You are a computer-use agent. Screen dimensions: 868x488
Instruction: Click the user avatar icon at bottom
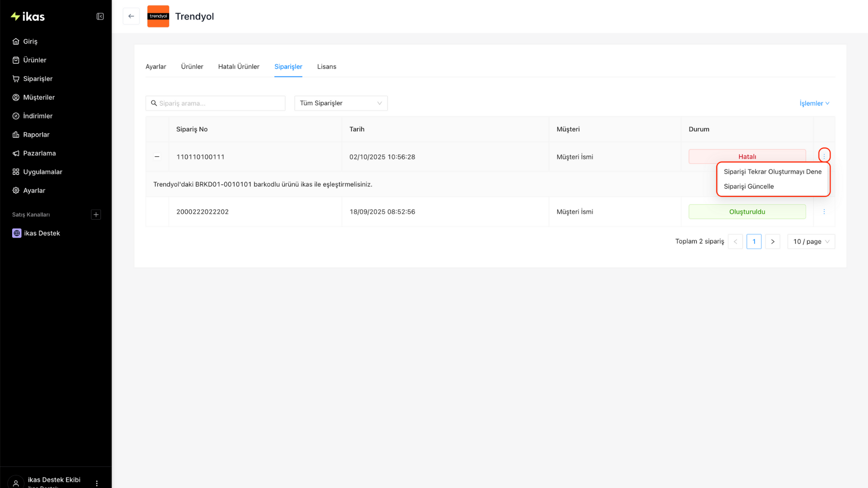[x=16, y=483]
